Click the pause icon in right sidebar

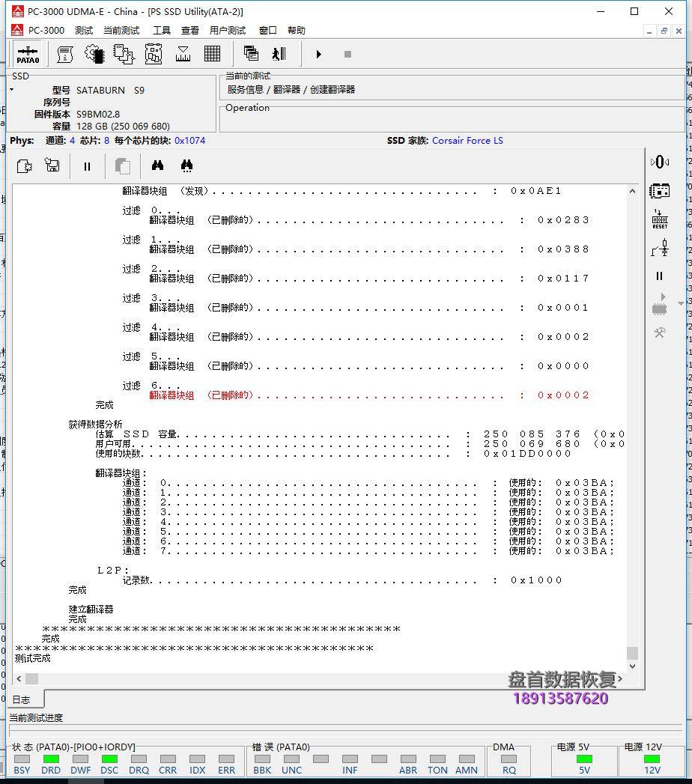pyautogui.click(x=660, y=276)
